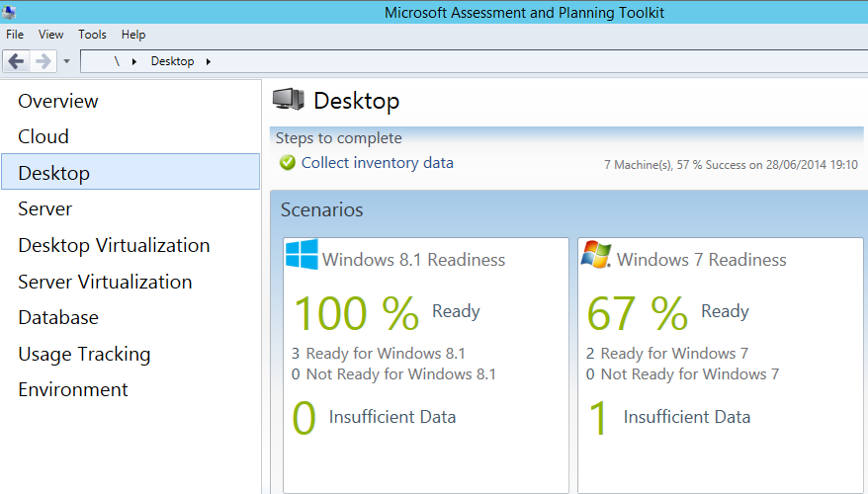
Task: Select Server Virtualization in the sidebar
Action: coord(105,282)
